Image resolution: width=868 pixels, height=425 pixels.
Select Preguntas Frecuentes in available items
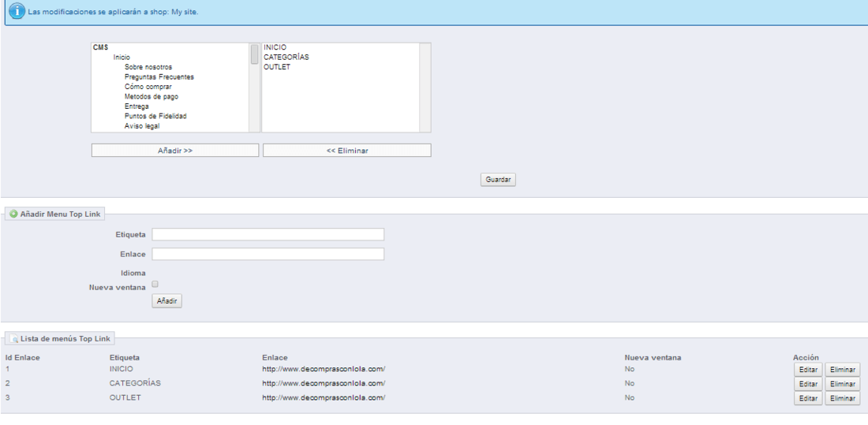(x=159, y=77)
